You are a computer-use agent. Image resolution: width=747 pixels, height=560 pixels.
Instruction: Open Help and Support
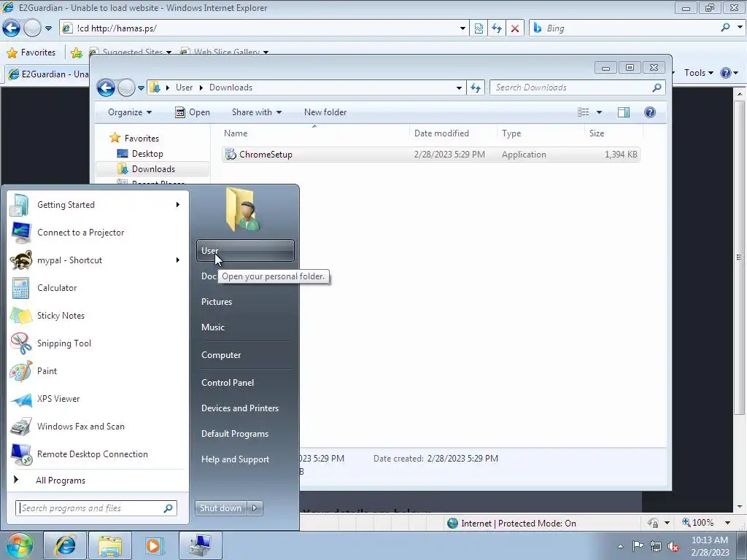pyautogui.click(x=245, y=459)
